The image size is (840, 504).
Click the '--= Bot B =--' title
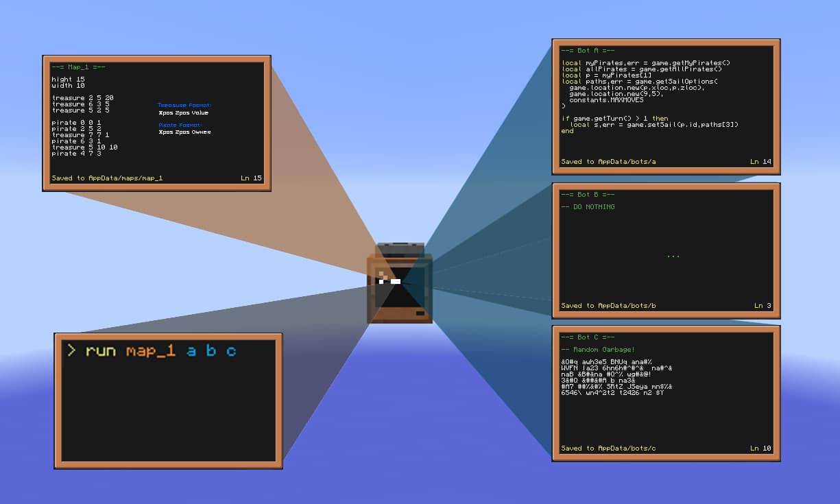tap(588, 195)
